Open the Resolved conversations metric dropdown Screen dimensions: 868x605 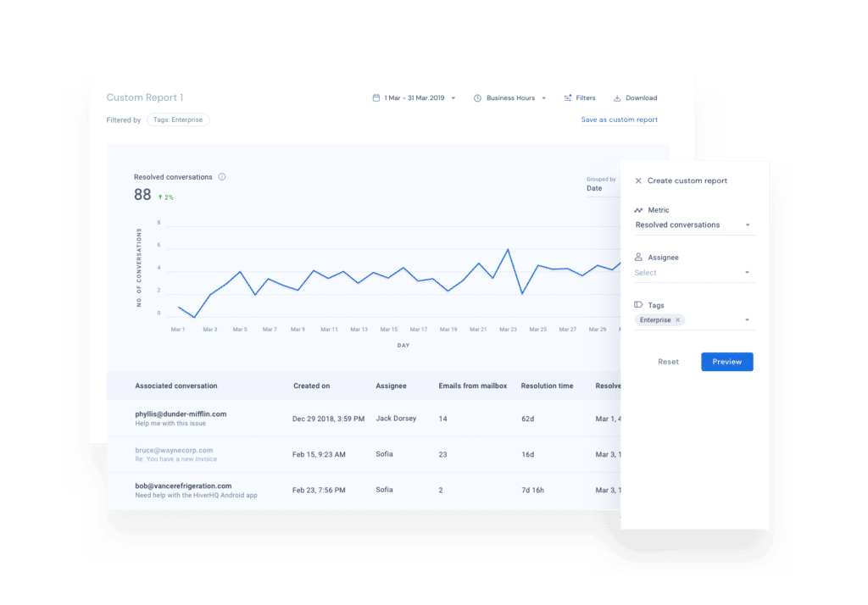(694, 225)
